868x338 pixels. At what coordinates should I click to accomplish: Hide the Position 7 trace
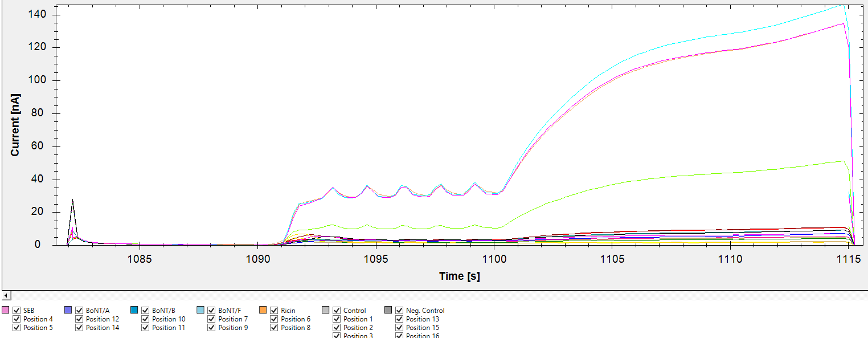pos(211,319)
